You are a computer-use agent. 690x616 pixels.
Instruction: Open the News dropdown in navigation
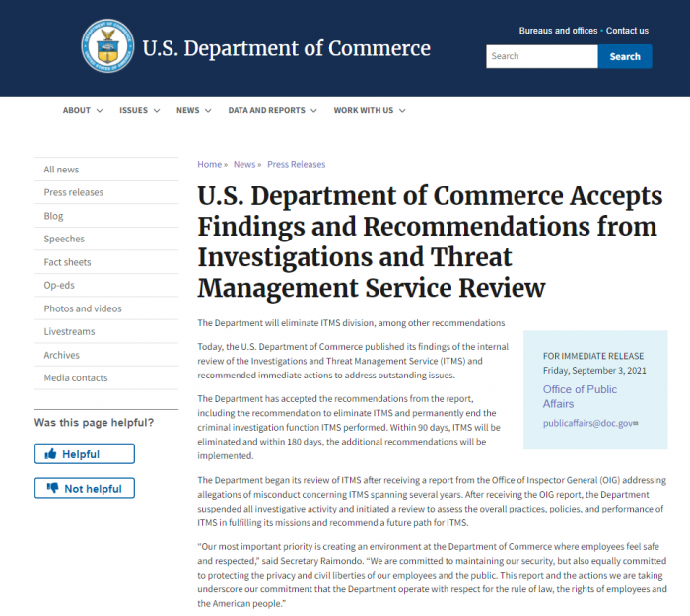193,111
